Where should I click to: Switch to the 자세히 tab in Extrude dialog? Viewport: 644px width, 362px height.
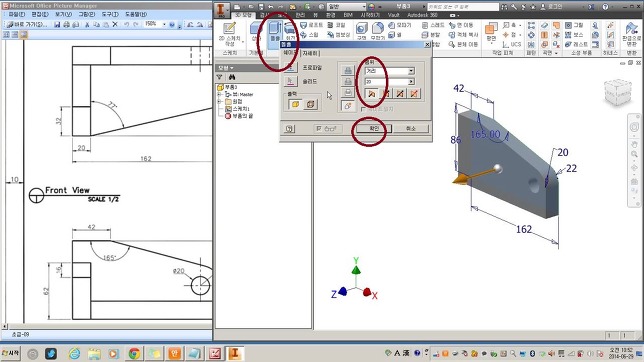click(310, 53)
